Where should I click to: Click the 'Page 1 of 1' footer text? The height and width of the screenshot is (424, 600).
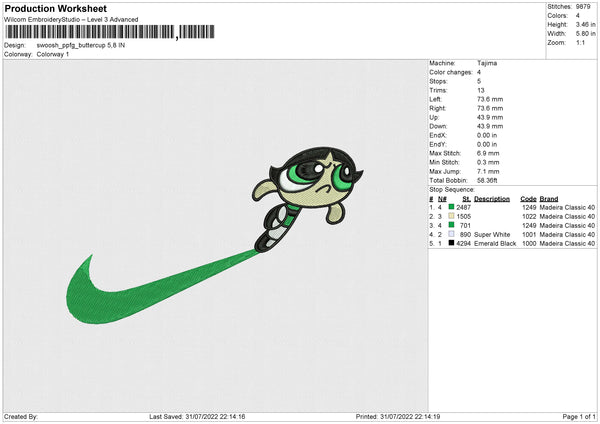click(x=579, y=416)
